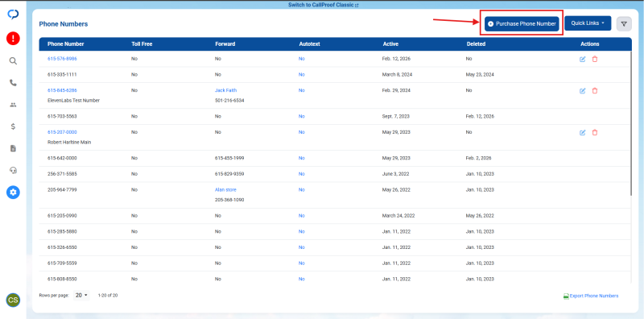Expand the Quick Links dropdown
Screen dimensions: 644x319
pyautogui.click(x=588, y=23)
